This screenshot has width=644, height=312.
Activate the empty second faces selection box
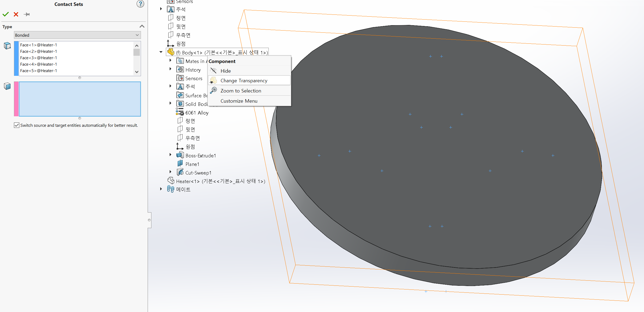[80, 99]
